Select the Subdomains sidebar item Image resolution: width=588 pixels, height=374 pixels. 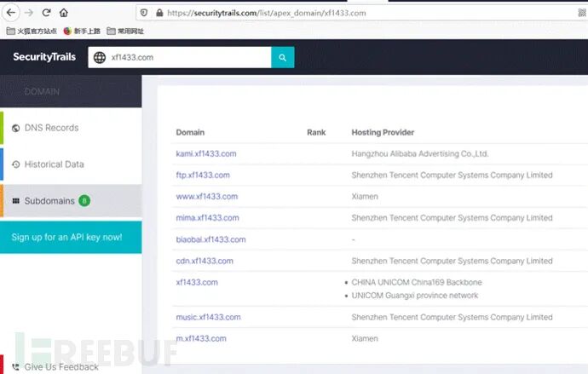(71, 201)
